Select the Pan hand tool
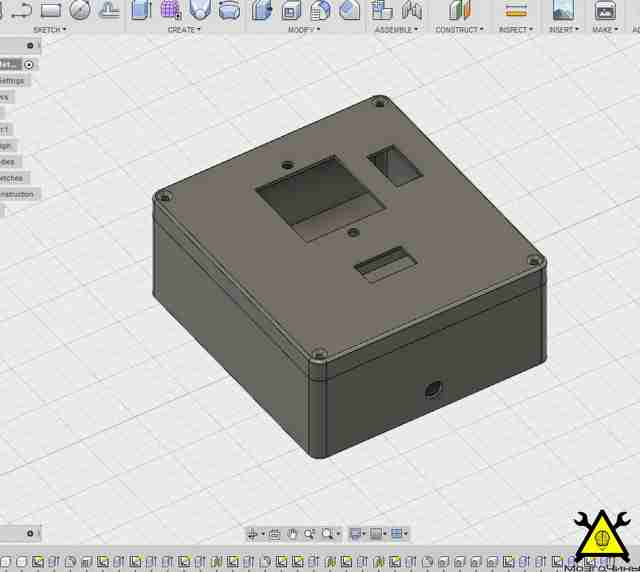Viewport: 640px width, 572px height. point(292,534)
